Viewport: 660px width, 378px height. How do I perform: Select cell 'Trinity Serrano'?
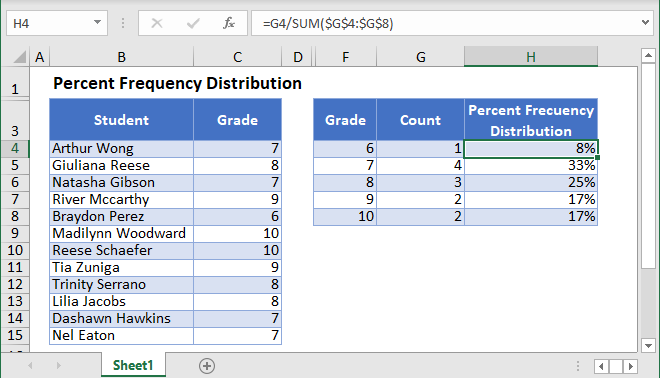point(121,284)
